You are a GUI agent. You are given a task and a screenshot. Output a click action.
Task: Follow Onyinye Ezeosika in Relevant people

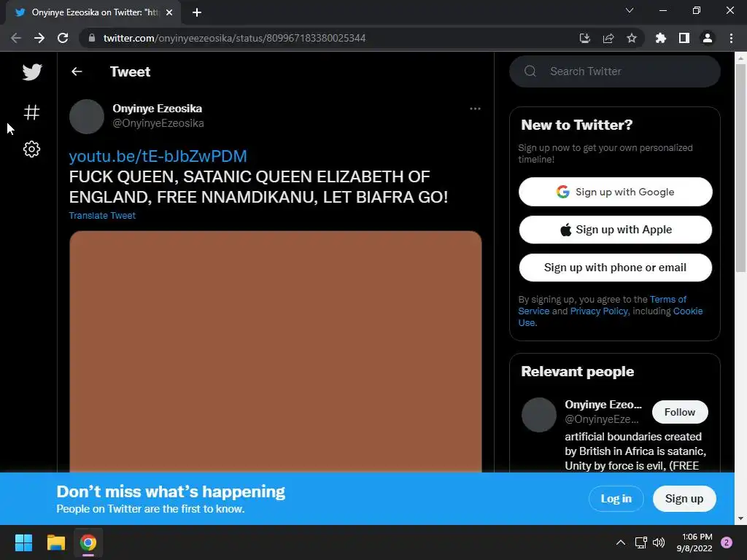pyautogui.click(x=680, y=412)
